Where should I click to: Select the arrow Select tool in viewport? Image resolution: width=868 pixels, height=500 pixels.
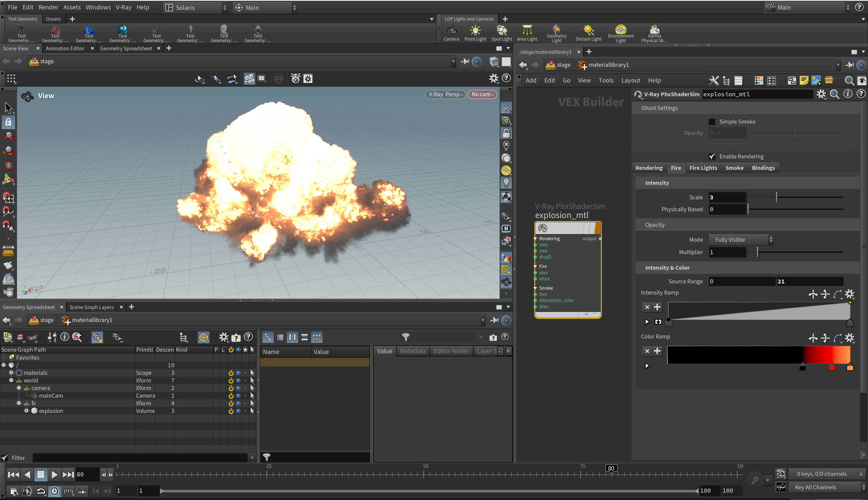[8, 108]
